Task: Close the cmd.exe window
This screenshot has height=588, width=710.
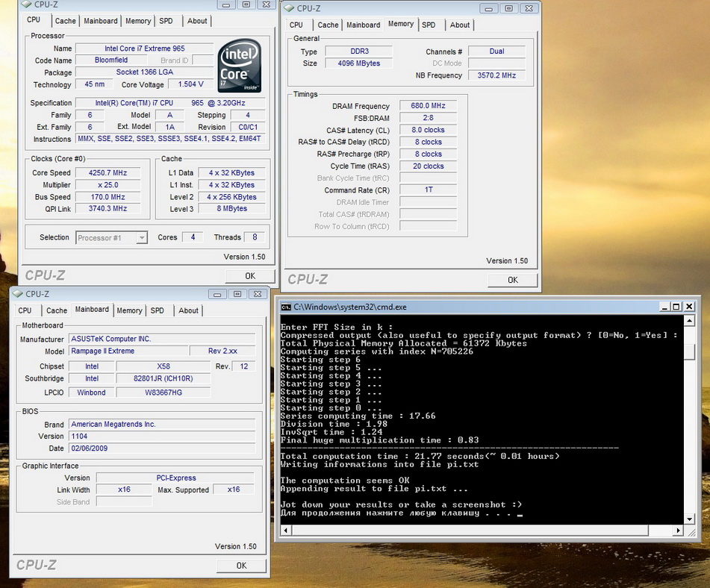Action: click(689, 307)
